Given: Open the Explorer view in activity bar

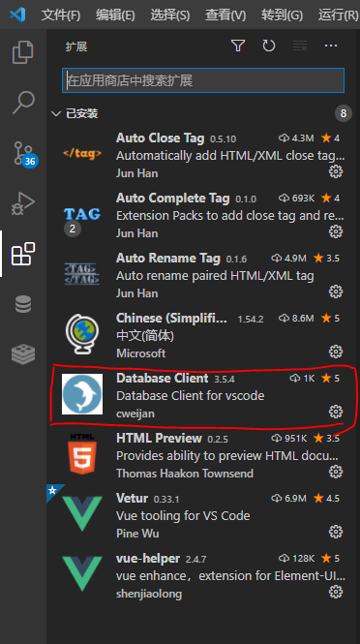Looking at the screenshot, I should (x=23, y=52).
